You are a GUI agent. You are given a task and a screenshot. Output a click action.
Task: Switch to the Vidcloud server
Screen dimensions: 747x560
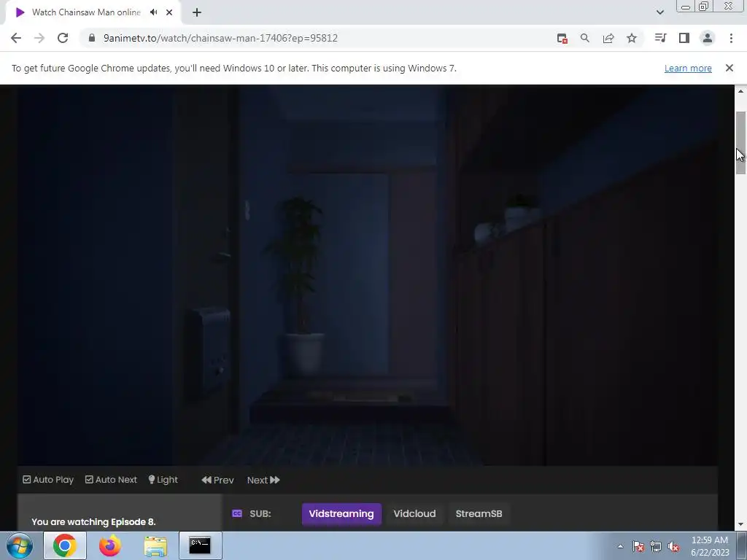414,514
